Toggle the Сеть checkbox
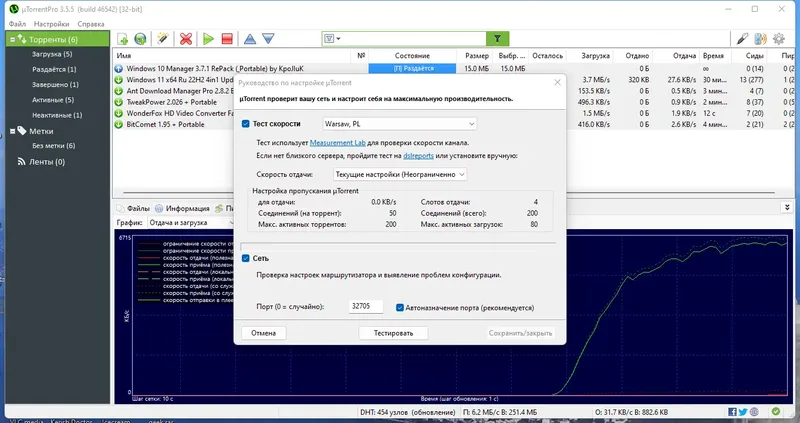 pyautogui.click(x=245, y=258)
